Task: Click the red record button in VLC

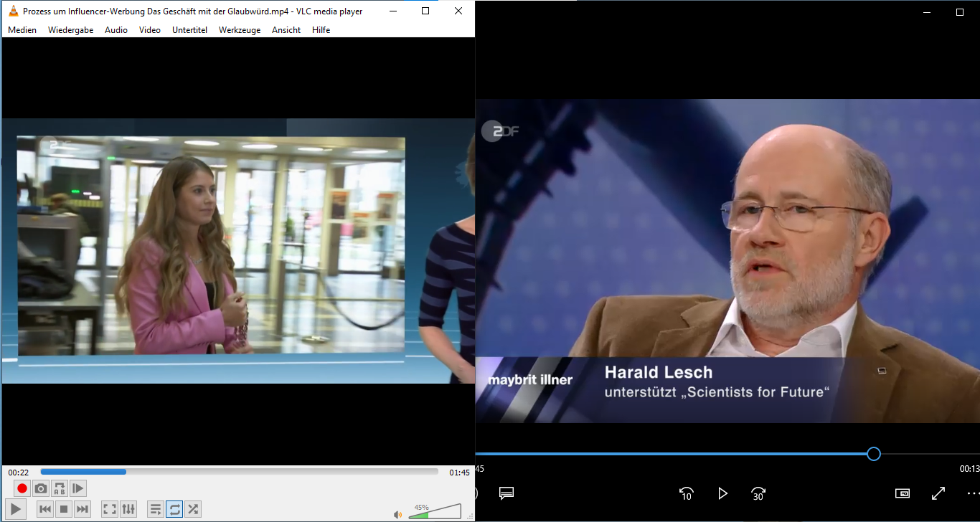Action: [22, 488]
